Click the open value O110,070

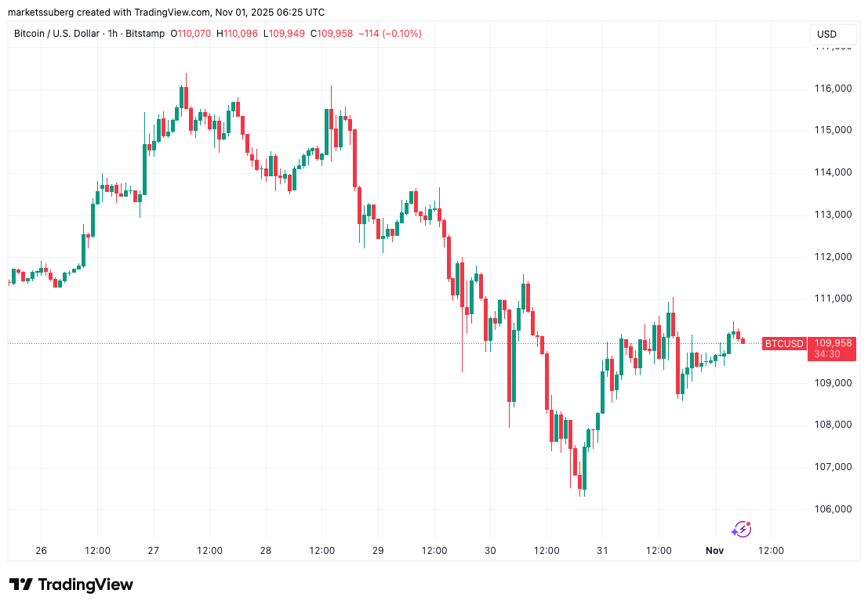click(192, 34)
